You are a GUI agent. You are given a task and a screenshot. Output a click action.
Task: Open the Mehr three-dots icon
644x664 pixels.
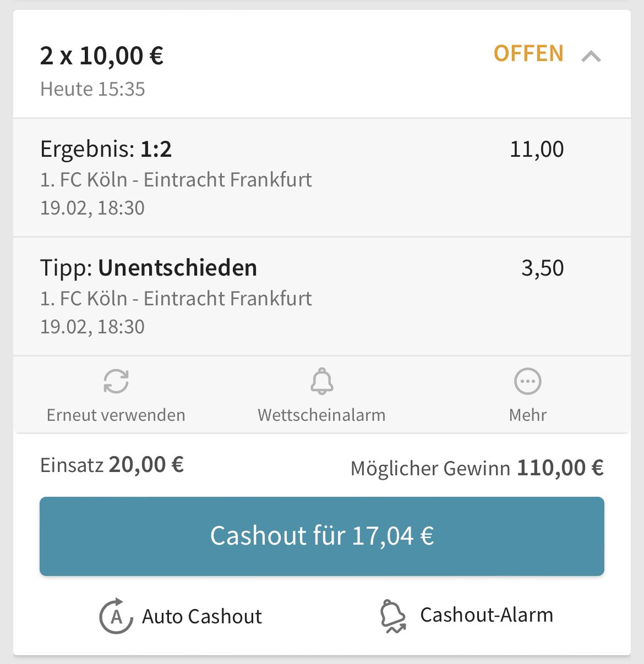[528, 381]
